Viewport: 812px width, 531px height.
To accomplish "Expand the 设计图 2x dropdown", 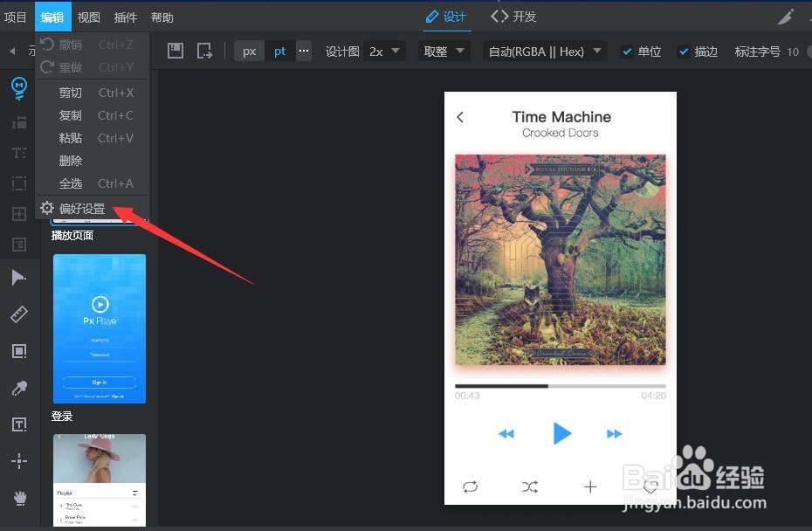I will coord(384,52).
